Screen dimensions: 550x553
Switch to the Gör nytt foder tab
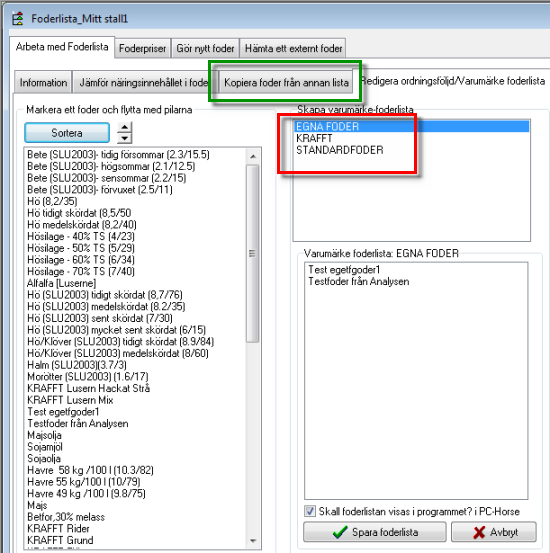(x=205, y=48)
